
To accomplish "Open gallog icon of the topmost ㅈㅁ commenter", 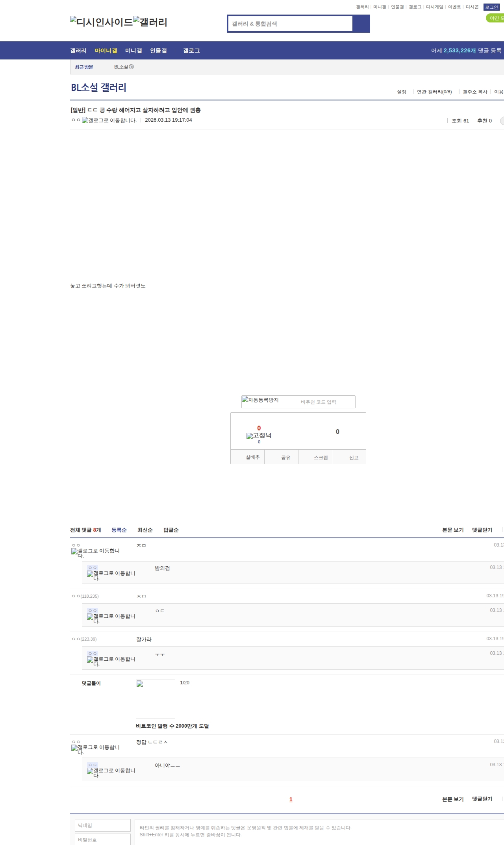I will tap(95, 553).
